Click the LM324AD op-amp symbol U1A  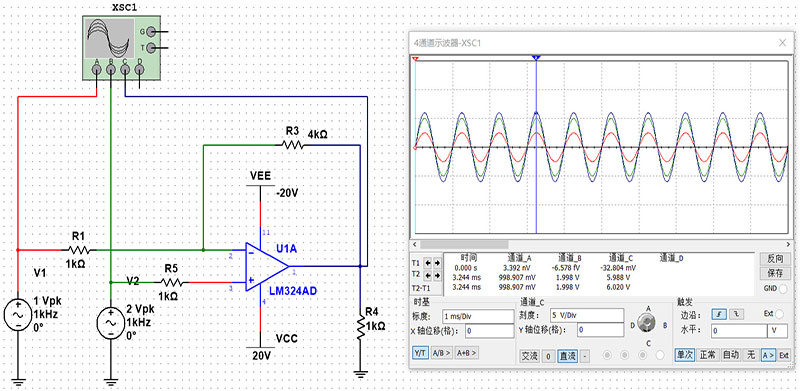point(267,266)
